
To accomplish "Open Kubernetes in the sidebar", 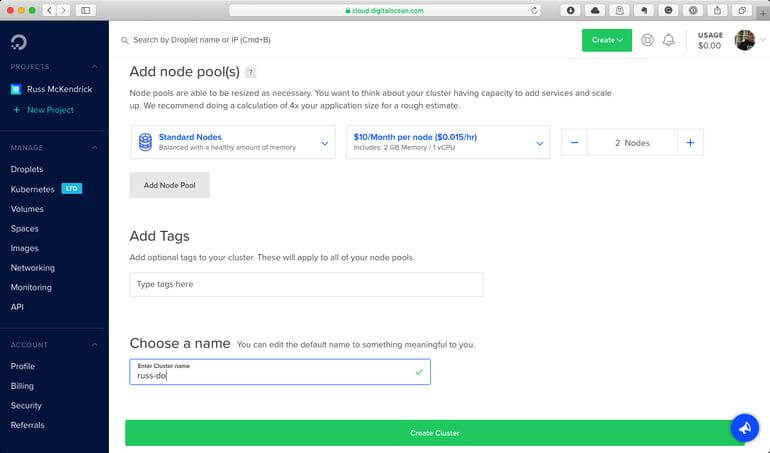I will click(x=33, y=189).
